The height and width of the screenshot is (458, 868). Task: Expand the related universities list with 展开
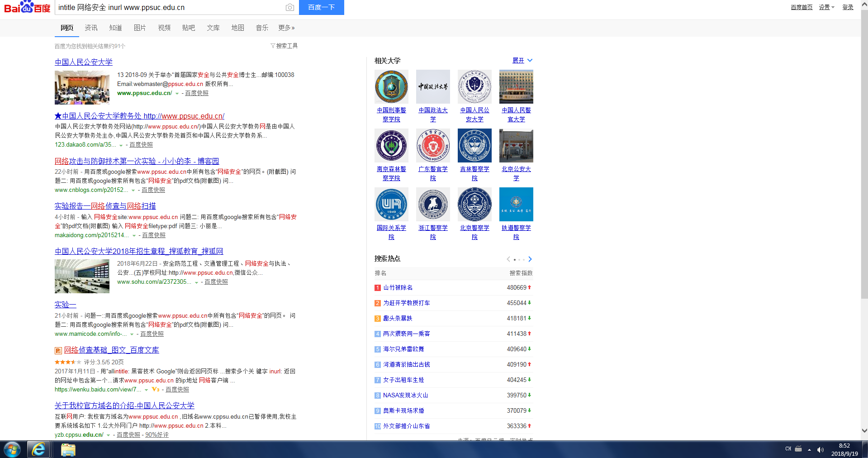522,61
